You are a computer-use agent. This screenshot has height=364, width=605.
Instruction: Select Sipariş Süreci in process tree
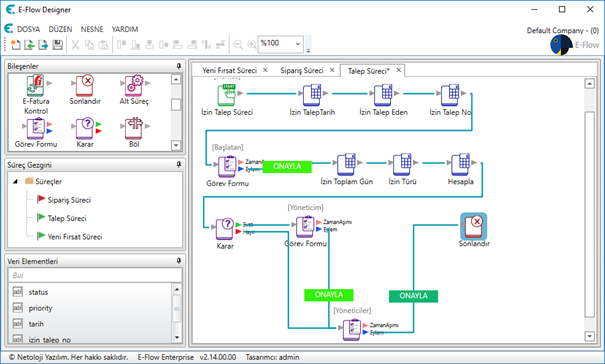pyautogui.click(x=69, y=200)
